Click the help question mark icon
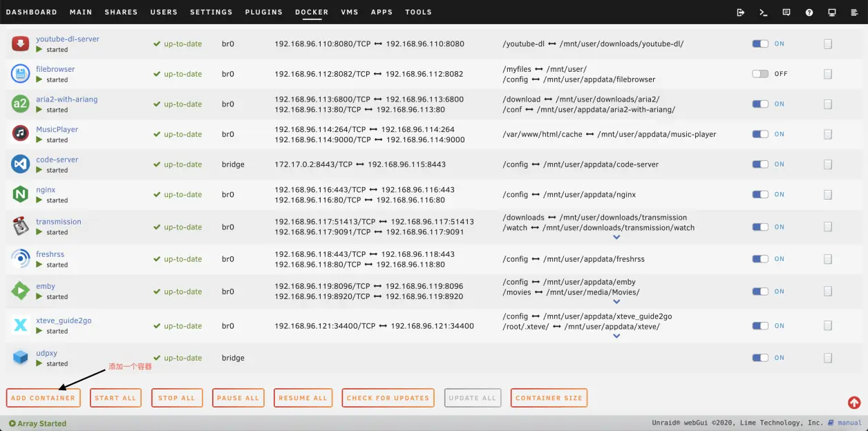868x431 pixels. (x=809, y=12)
